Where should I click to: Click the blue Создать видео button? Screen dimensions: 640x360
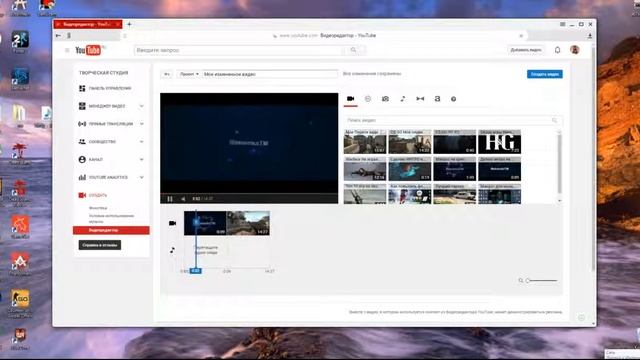pos(544,74)
